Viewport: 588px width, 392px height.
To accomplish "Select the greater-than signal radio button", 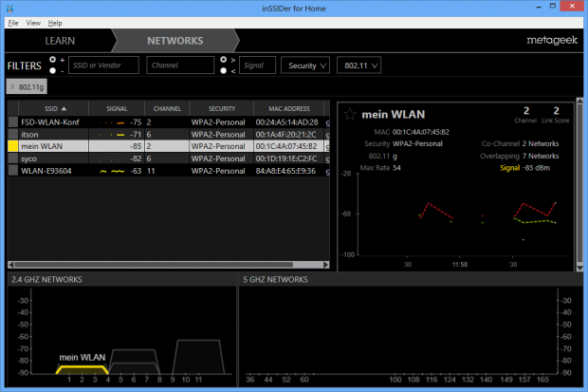I will pyautogui.click(x=223, y=59).
